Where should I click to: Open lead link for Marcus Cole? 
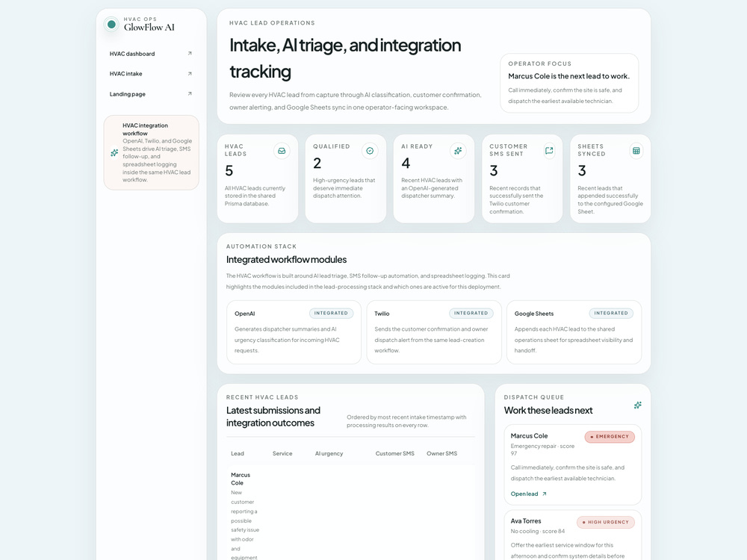pyautogui.click(x=528, y=494)
